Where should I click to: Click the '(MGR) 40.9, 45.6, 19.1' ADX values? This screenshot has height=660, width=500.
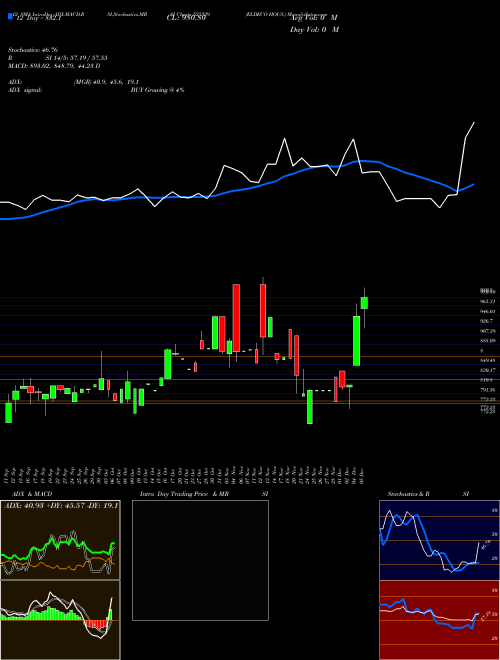tap(106, 82)
